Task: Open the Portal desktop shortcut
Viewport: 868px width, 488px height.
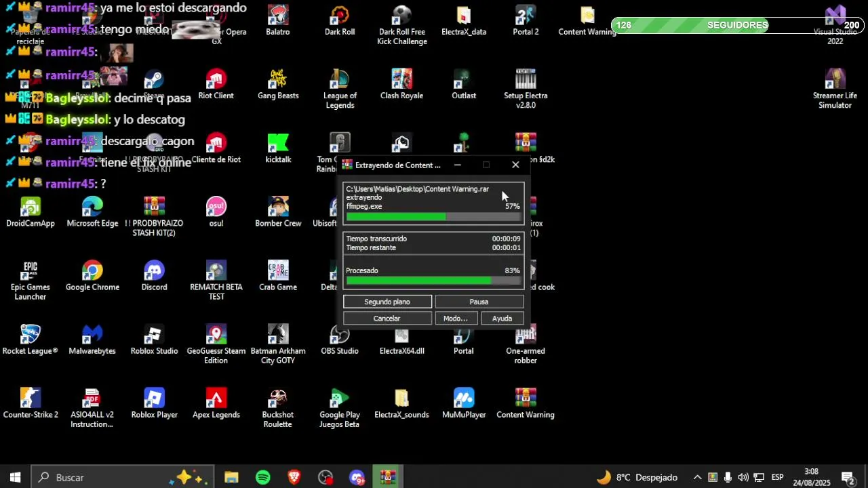Action: pos(464,340)
